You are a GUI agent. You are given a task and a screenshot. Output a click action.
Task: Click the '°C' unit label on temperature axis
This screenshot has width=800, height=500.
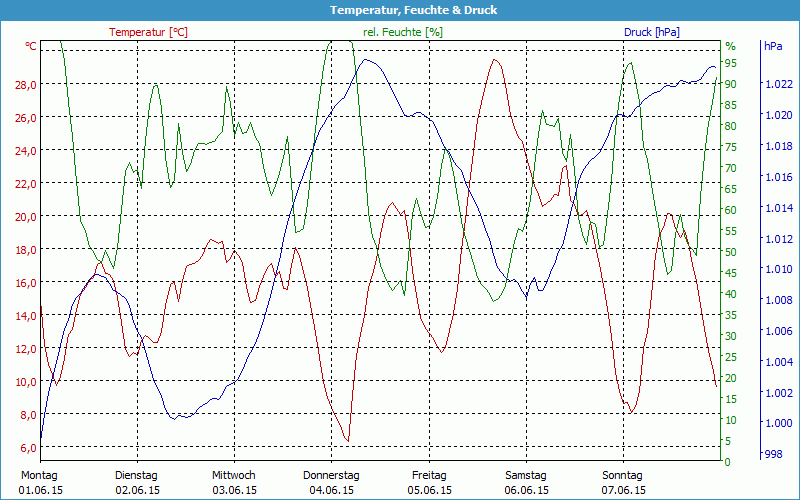[x=31, y=46]
